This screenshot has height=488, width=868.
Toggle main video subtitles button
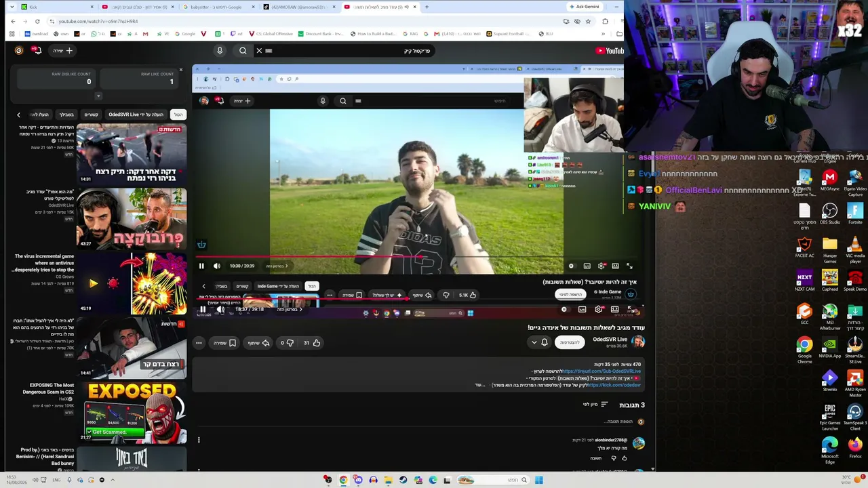click(x=582, y=310)
